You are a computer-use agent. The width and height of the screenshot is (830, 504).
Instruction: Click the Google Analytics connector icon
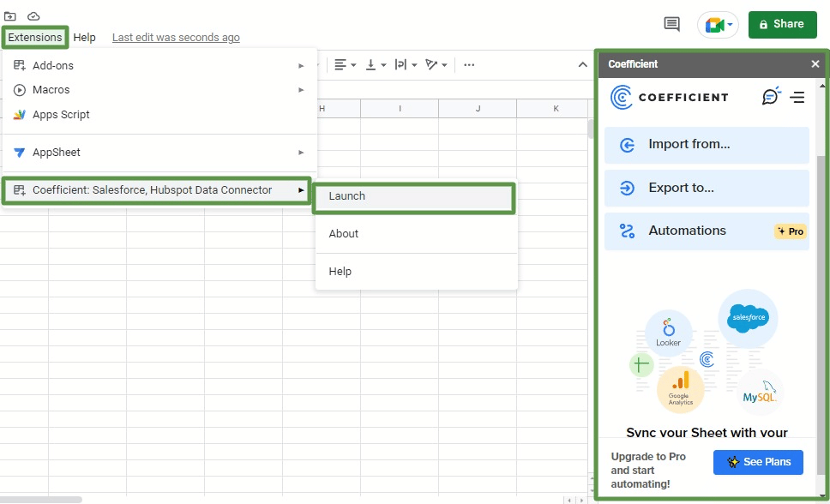(681, 390)
